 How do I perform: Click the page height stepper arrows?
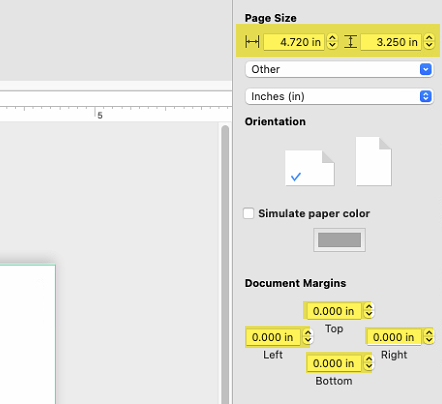coord(429,42)
